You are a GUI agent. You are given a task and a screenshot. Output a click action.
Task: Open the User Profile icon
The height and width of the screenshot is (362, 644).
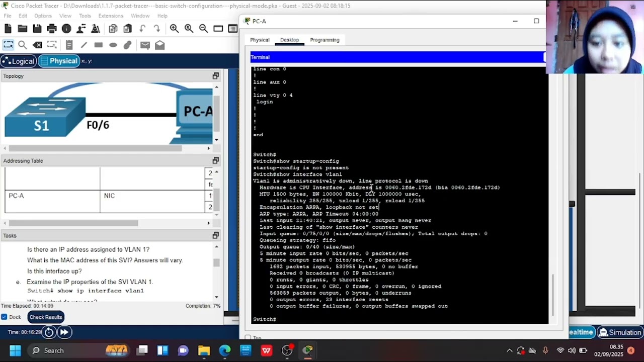coord(81,29)
